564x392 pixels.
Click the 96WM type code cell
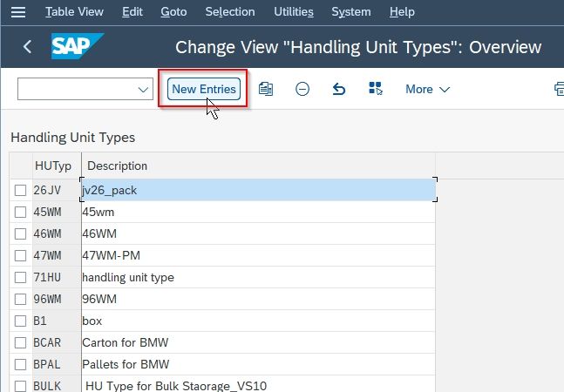coord(57,299)
